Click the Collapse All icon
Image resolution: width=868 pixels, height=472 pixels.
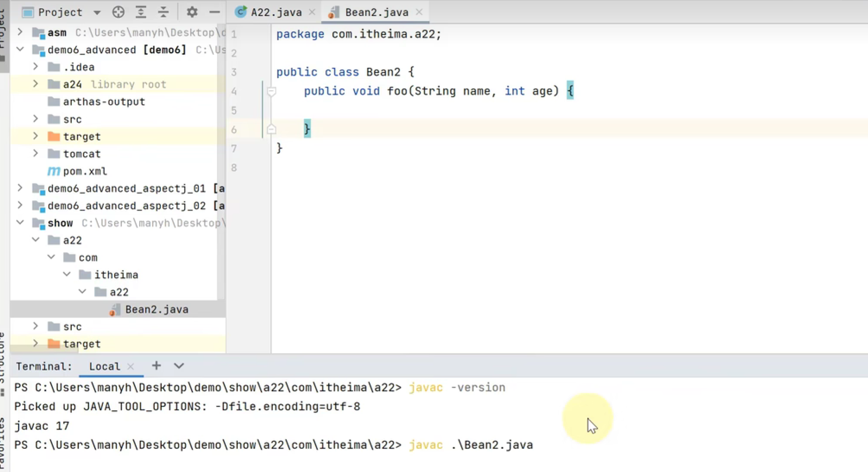click(x=163, y=12)
